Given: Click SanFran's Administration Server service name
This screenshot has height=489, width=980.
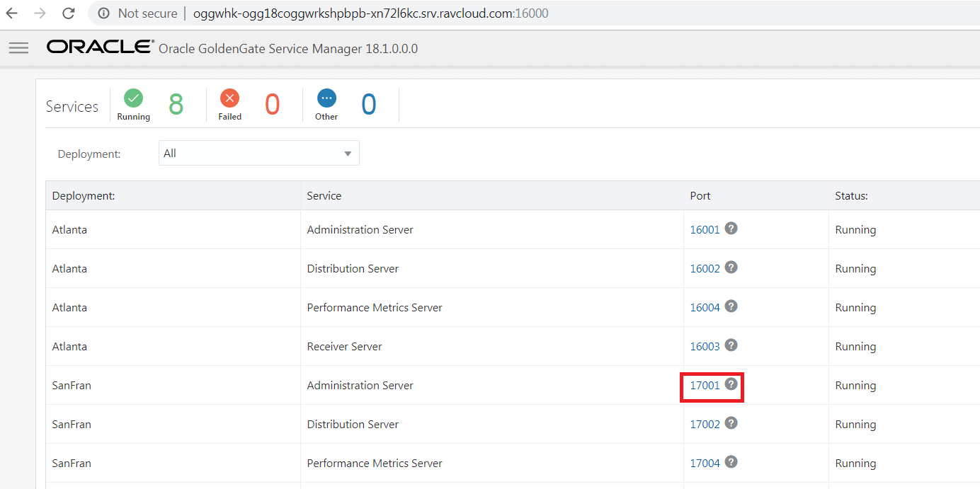Looking at the screenshot, I should (x=360, y=386).
